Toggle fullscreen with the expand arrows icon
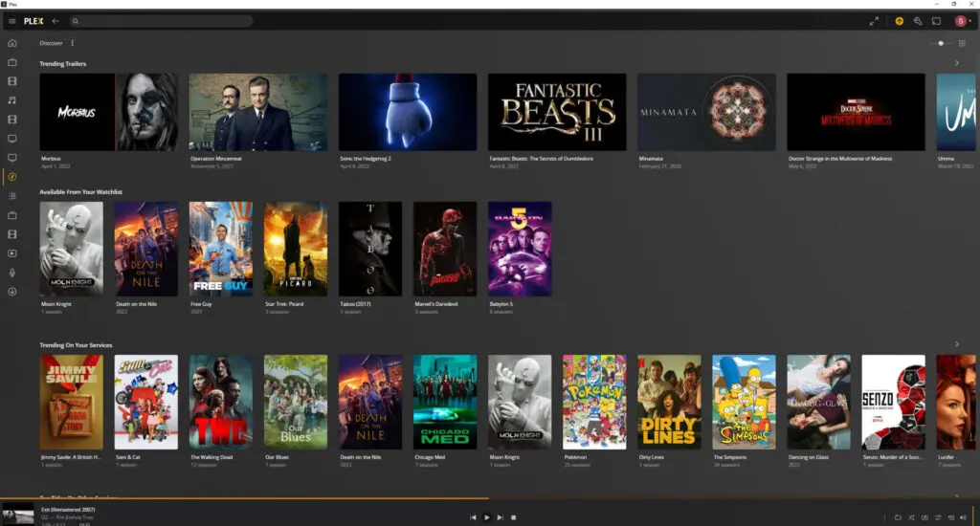 coord(874,21)
